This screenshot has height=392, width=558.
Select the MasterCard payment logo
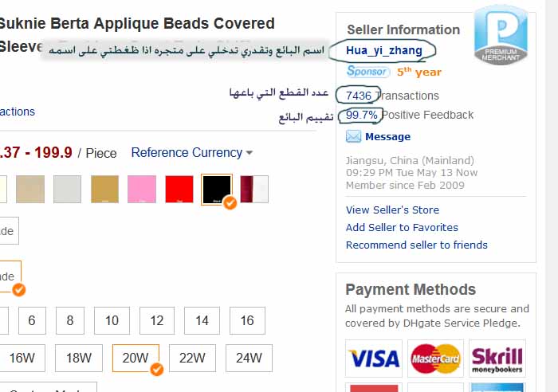tap(435, 359)
